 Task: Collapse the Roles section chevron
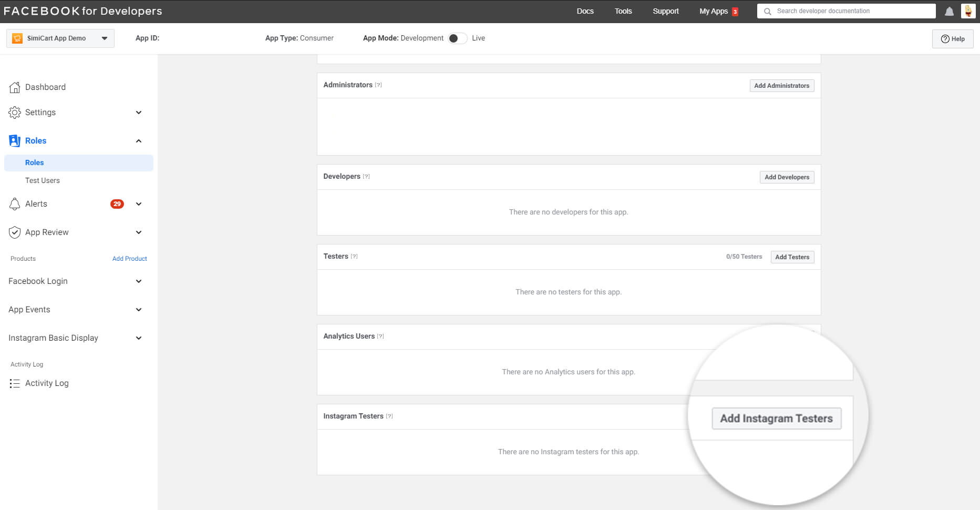pyautogui.click(x=139, y=141)
